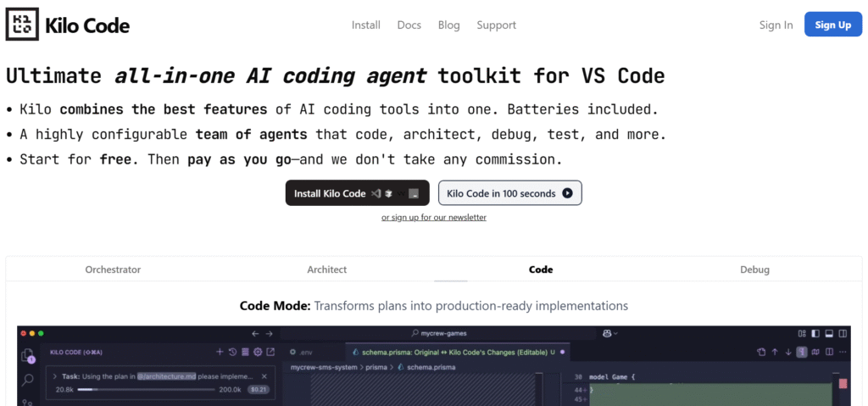Open the Support nav link
Image resolution: width=868 pixels, height=406 pixels.
[x=497, y=25]
